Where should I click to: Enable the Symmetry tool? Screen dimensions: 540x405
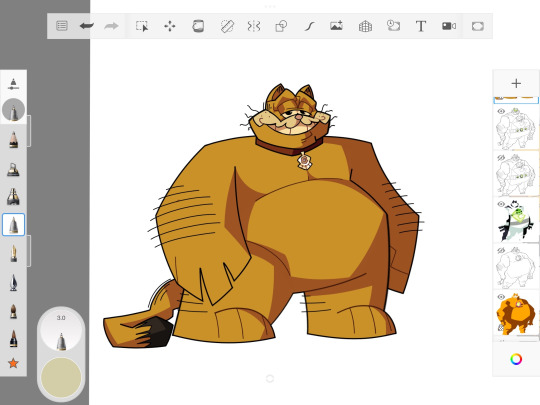pos(254,26)
